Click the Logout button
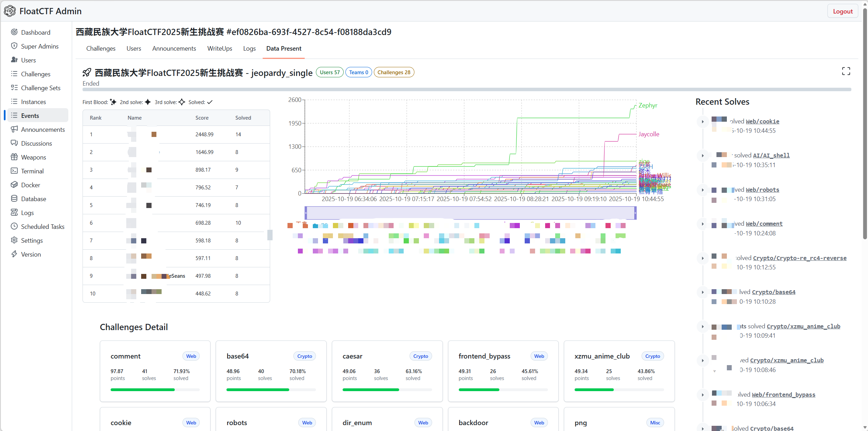The width and height of the screenshot is (868, 431). [843, 11]
